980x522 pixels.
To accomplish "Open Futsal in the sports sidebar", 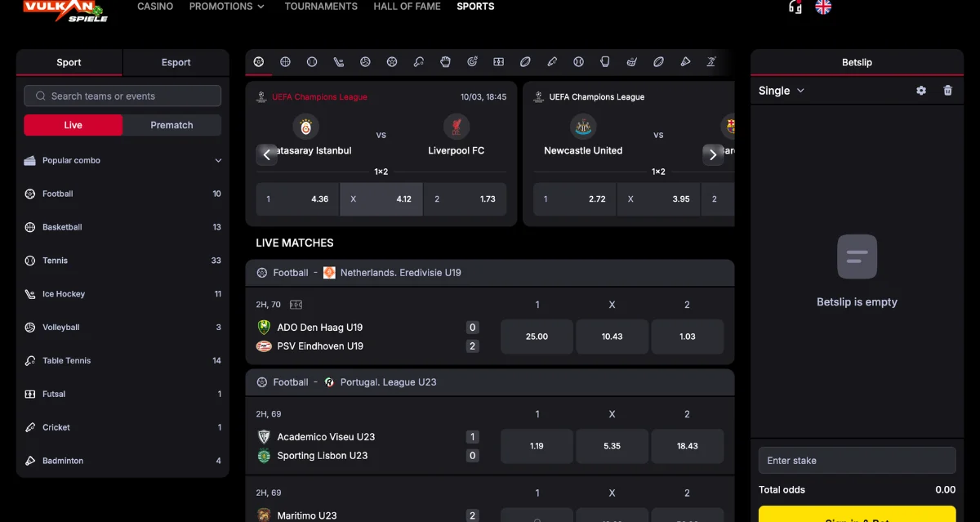I will point(122,394).
